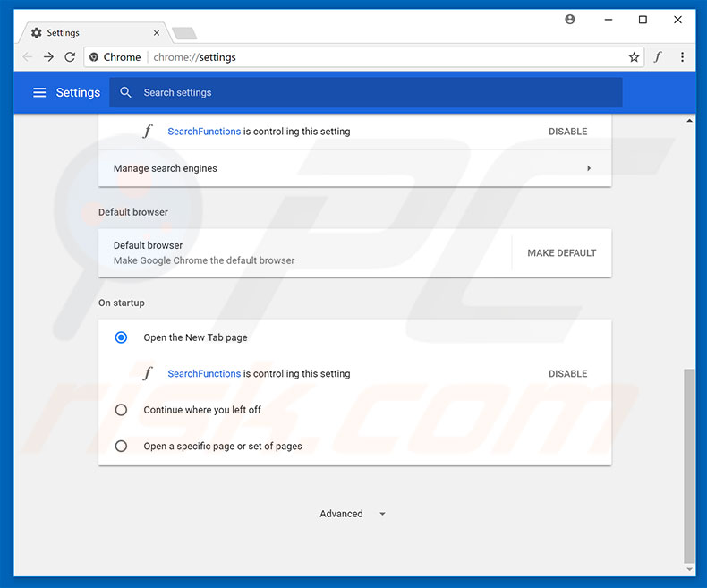707x588 pixels.
Task: Open Manage search engines
Action: (355, 168)
